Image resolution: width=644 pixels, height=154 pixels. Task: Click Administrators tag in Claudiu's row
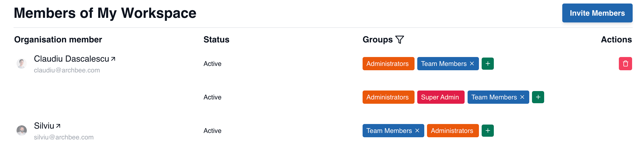tap(388, 64)
